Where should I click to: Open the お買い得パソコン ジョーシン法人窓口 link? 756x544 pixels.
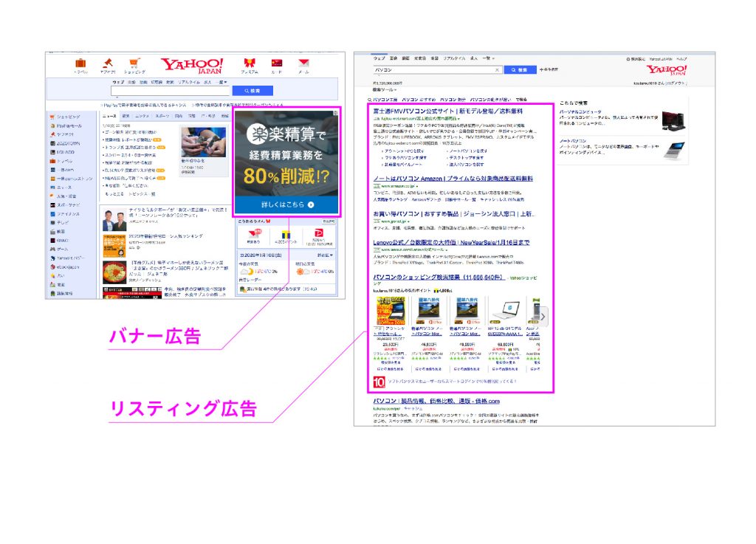[454, 213]
